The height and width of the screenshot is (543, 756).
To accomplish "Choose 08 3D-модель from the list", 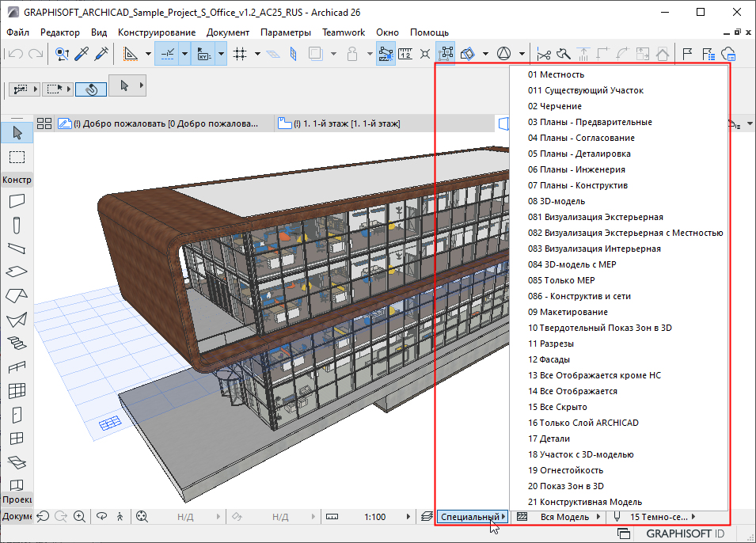I will [x=557, y=201].
